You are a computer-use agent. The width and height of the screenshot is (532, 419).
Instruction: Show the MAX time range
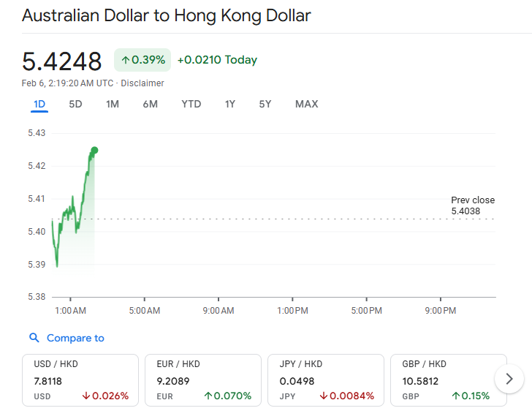point(306,104)
